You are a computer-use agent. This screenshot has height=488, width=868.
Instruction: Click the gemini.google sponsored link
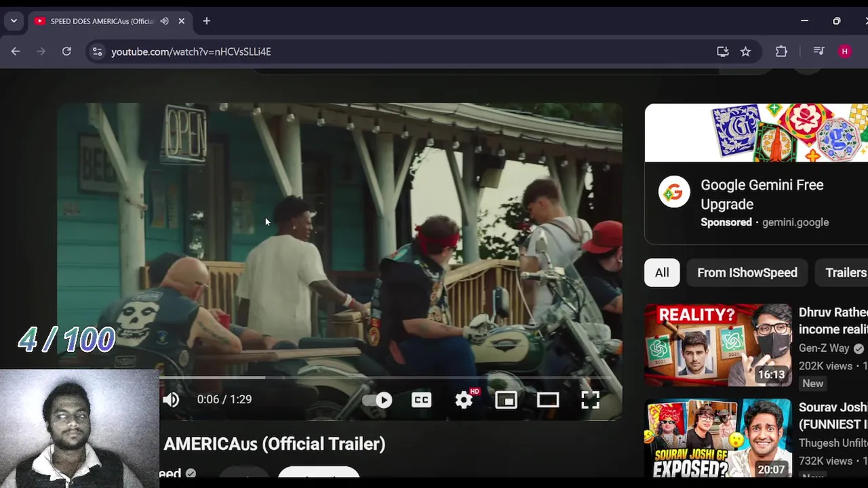point(795,222)
